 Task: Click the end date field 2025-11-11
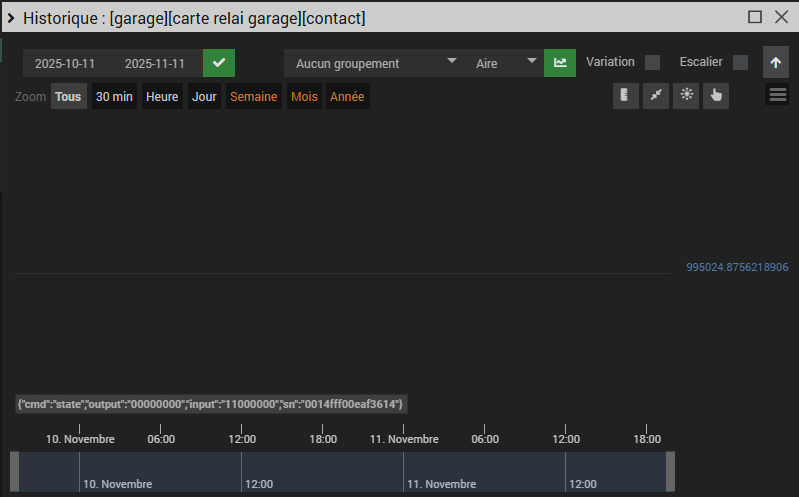click(155, 63)
